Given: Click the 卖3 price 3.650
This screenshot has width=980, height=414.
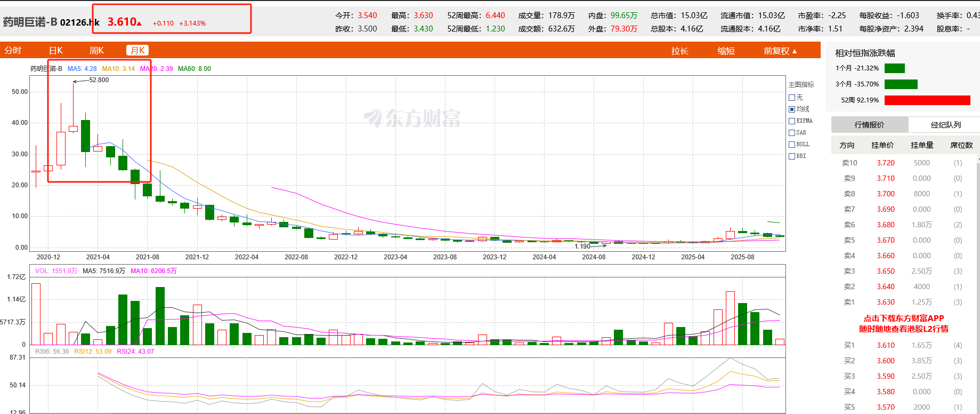Looking at the screenshot, I should click(886, 272).
